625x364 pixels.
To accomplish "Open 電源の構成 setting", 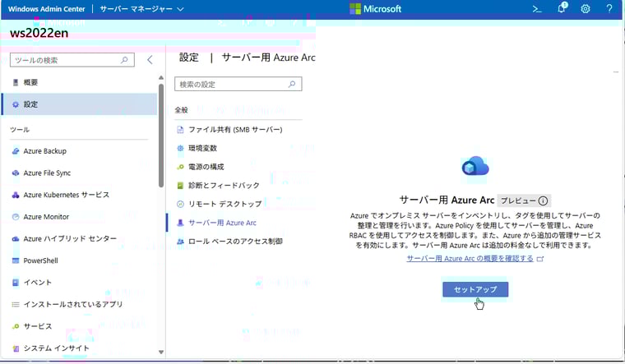I will (206, 167).
